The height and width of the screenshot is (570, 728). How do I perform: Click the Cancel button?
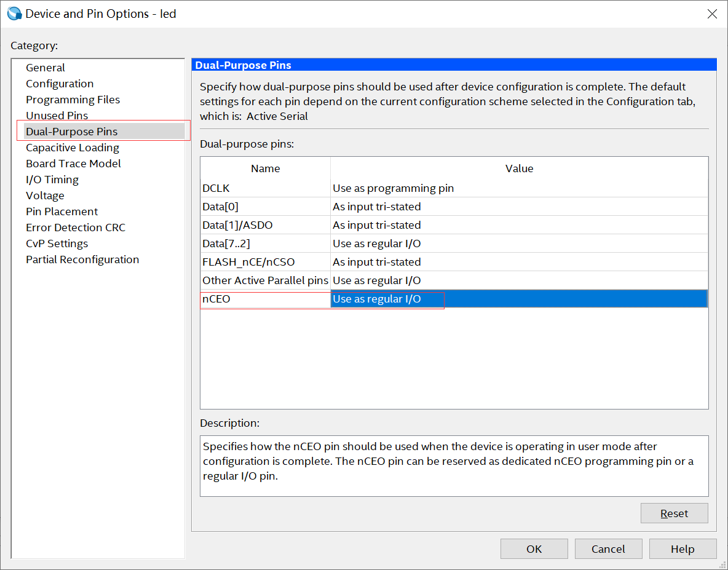click(608, 549)
